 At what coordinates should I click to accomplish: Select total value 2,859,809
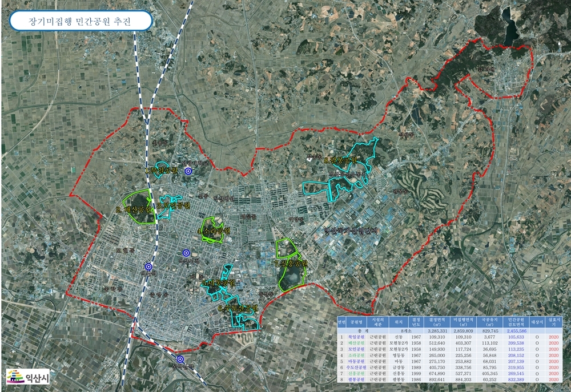tap(463, 331)
